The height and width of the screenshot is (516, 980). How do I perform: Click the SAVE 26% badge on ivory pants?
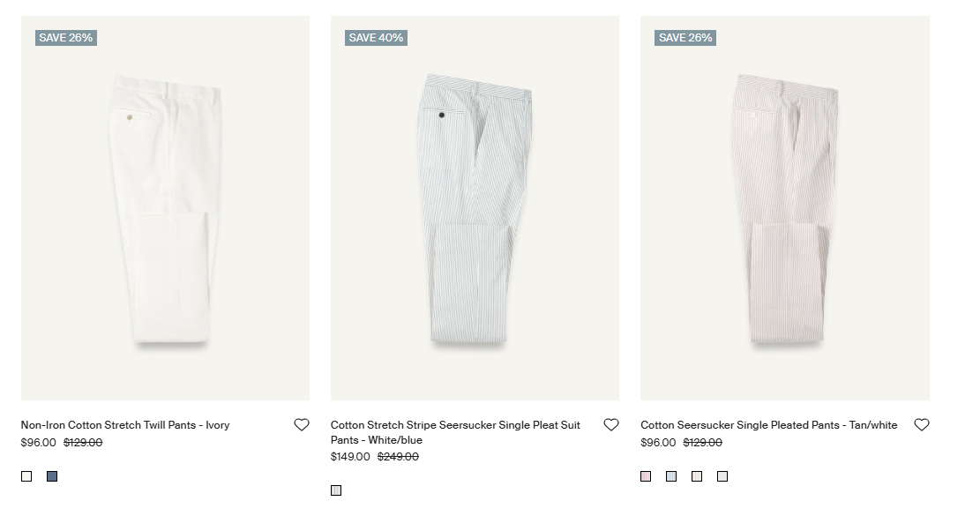click(65, 38)
